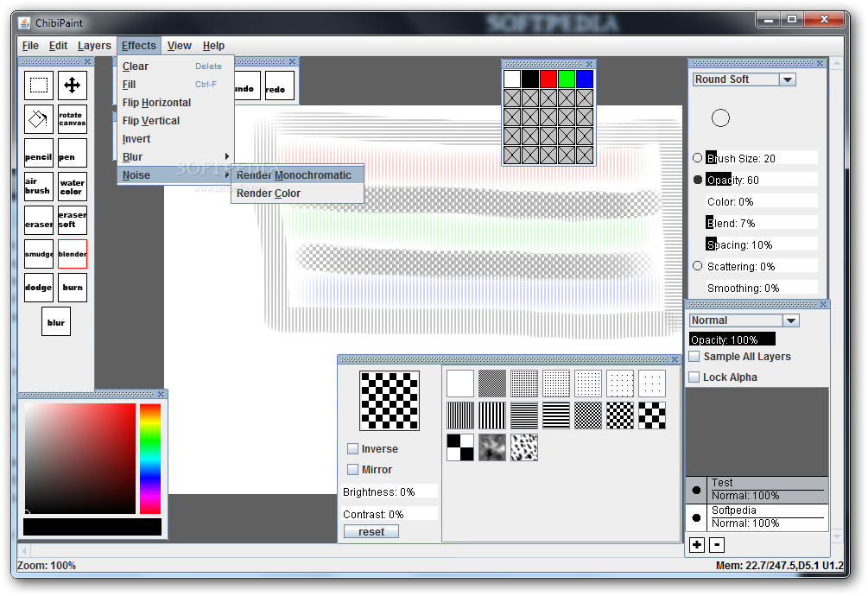868x596 pixels.
Task: Choose the leopard spots texture
Action: coord(524,447)
